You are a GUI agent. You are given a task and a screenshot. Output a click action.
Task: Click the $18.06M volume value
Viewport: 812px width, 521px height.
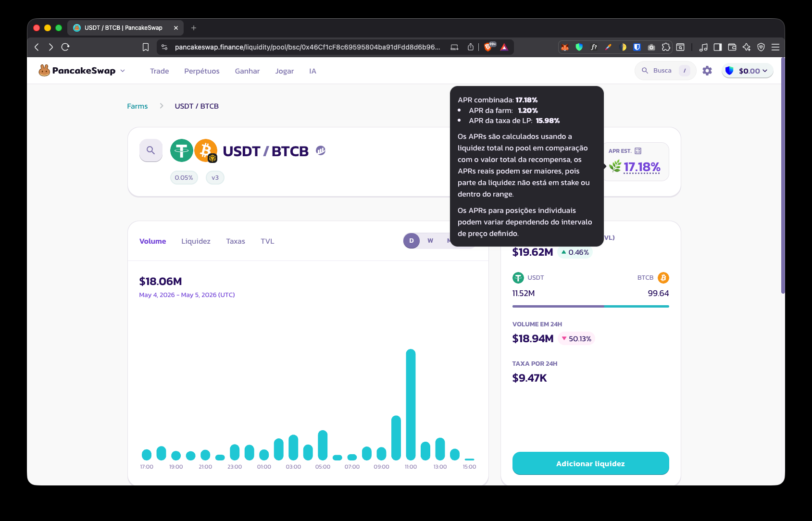click(161, 281)
